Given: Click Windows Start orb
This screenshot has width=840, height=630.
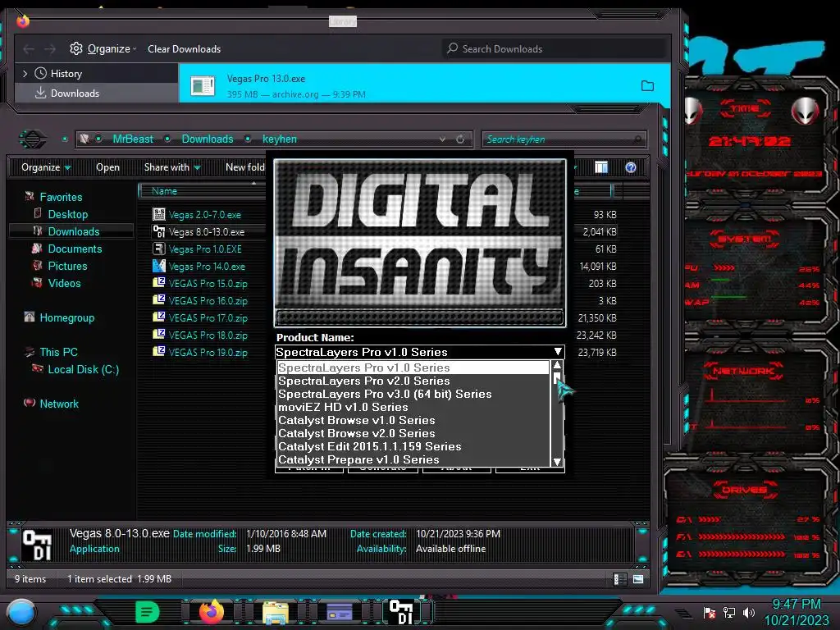Looking at the screenshot, I should pos(21,612).
